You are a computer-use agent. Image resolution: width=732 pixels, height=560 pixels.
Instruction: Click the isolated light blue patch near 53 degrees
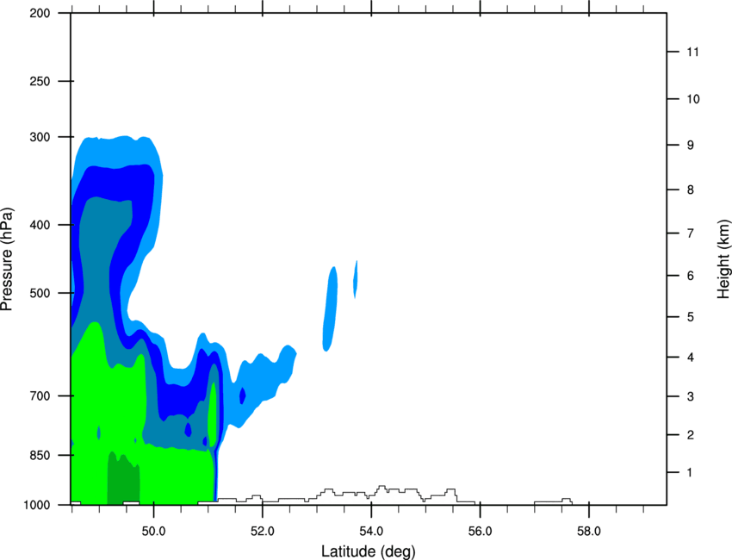click(330, 308)
